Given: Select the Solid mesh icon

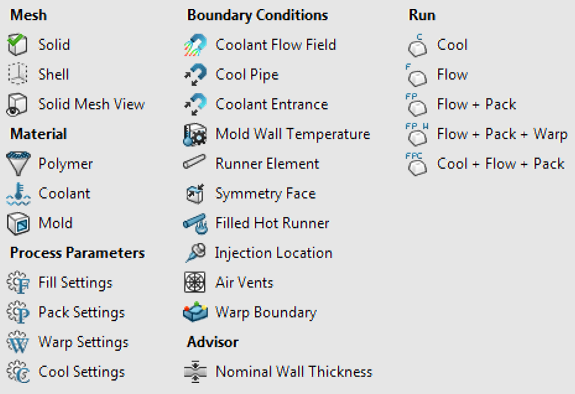Looking at the screenshot, I should coord(17,45).
